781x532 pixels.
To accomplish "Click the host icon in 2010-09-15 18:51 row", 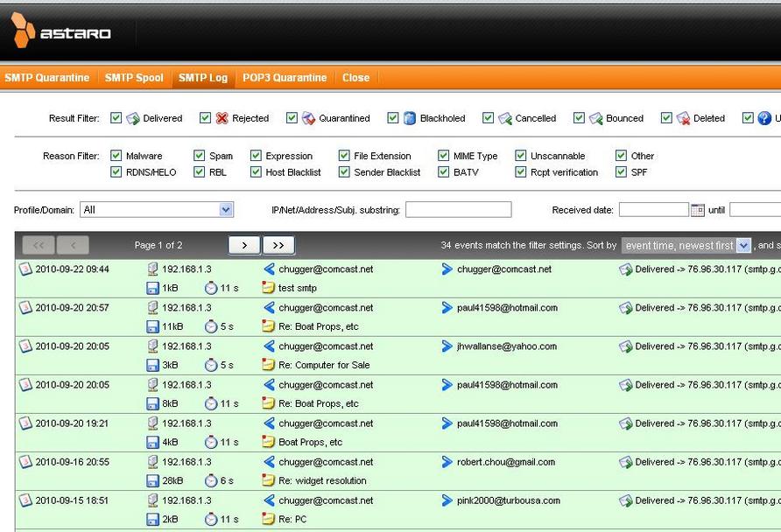I will click(x=152, y=500).
